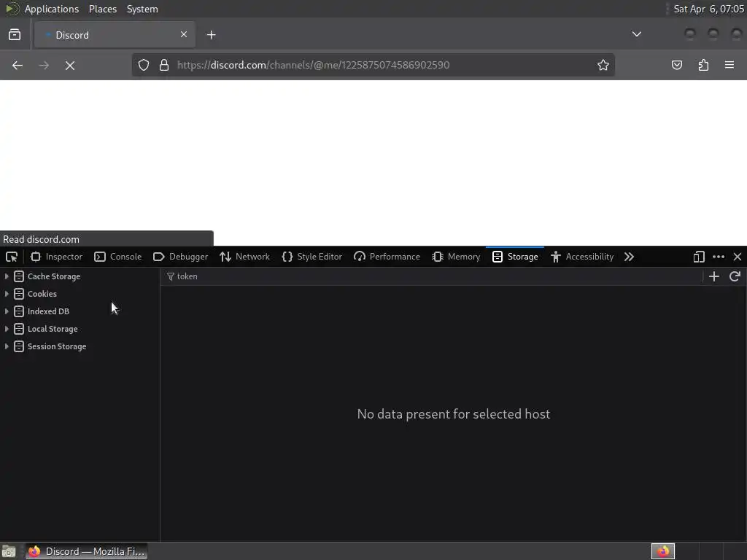The width and height of the screenshot is (747, 560).
Task: Go back one page
Action: point(18,65)
